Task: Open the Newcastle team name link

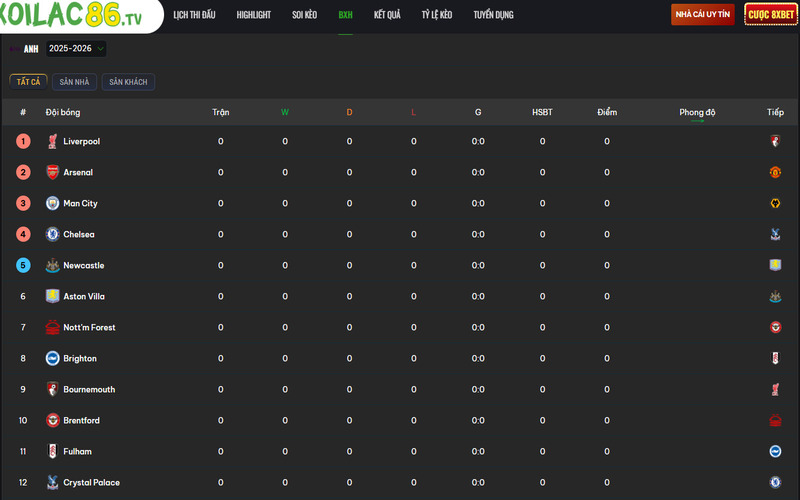Action: click(84, 265)
